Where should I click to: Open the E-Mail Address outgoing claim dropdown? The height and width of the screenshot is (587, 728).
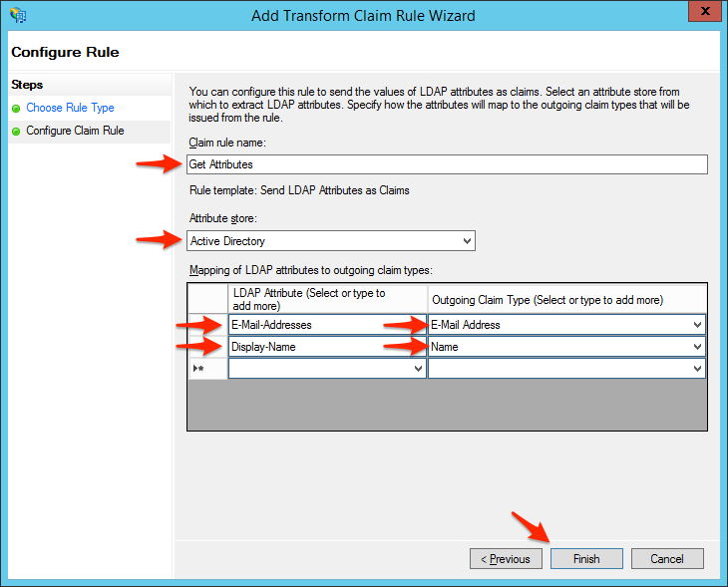point(696,325)
